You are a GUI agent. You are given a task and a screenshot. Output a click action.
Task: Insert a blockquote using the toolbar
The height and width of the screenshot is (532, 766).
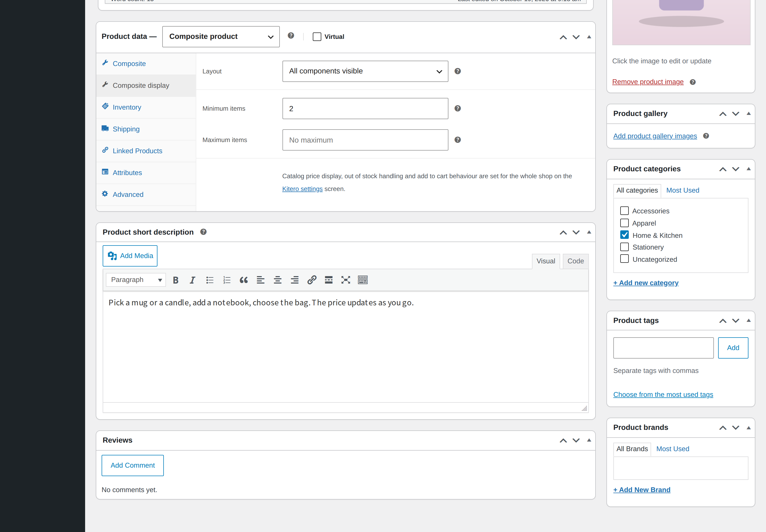pos(244,280)
